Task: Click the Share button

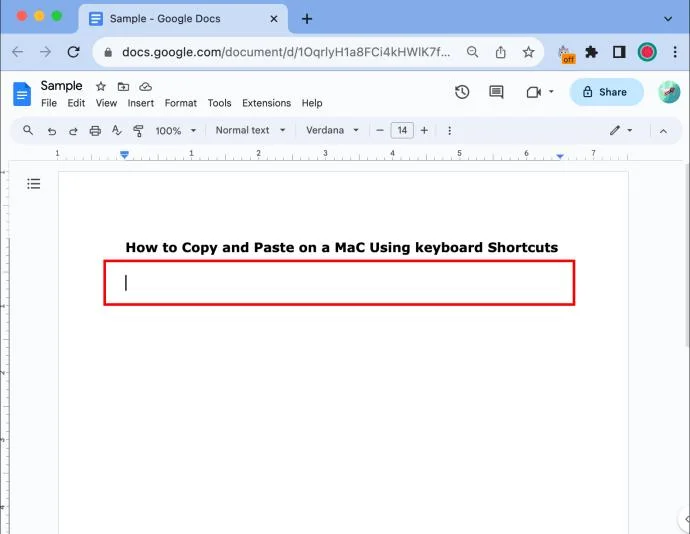Action: (x=606, y=92)
